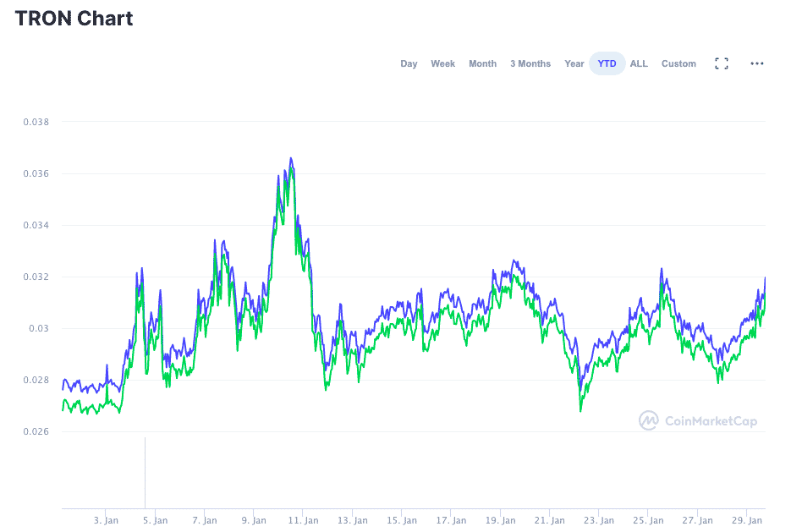
Task: Click the 23. Jan x-axis label
Action: coord(599,520)
